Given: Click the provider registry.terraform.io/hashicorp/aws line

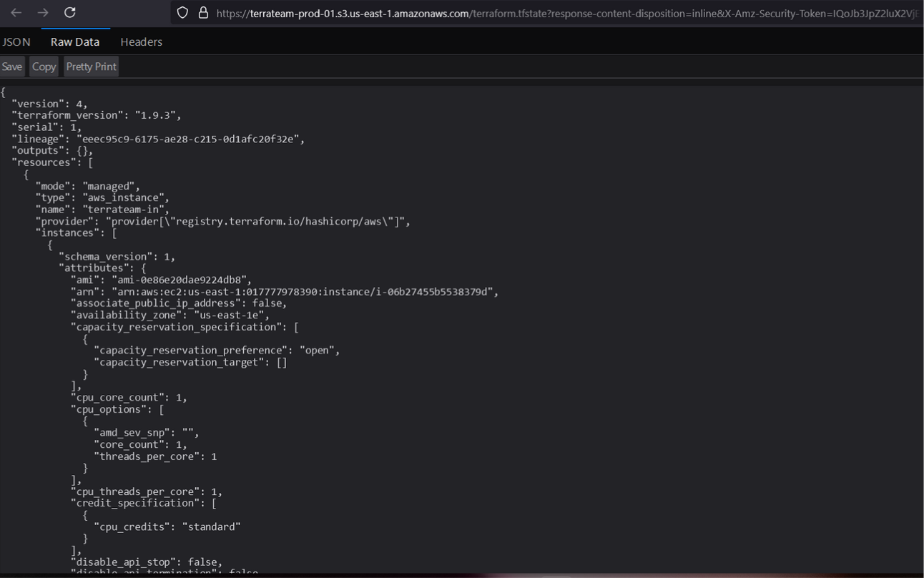Looking at the screenshot, I should point(223,221).
